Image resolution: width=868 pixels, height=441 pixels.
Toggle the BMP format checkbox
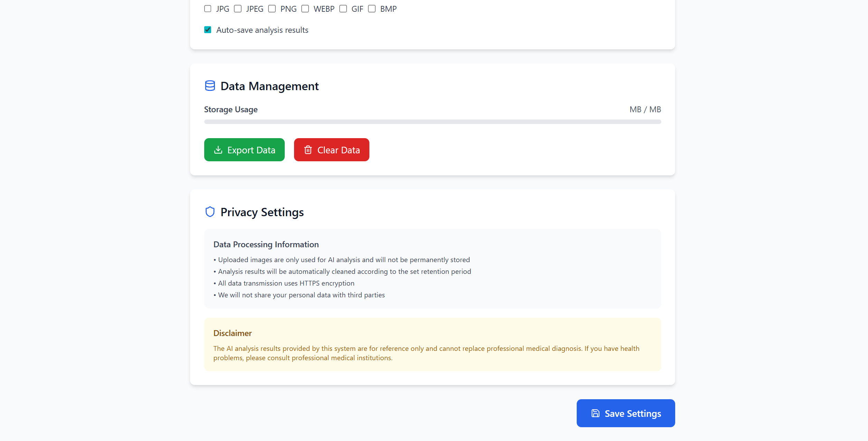tap(372, 9)
